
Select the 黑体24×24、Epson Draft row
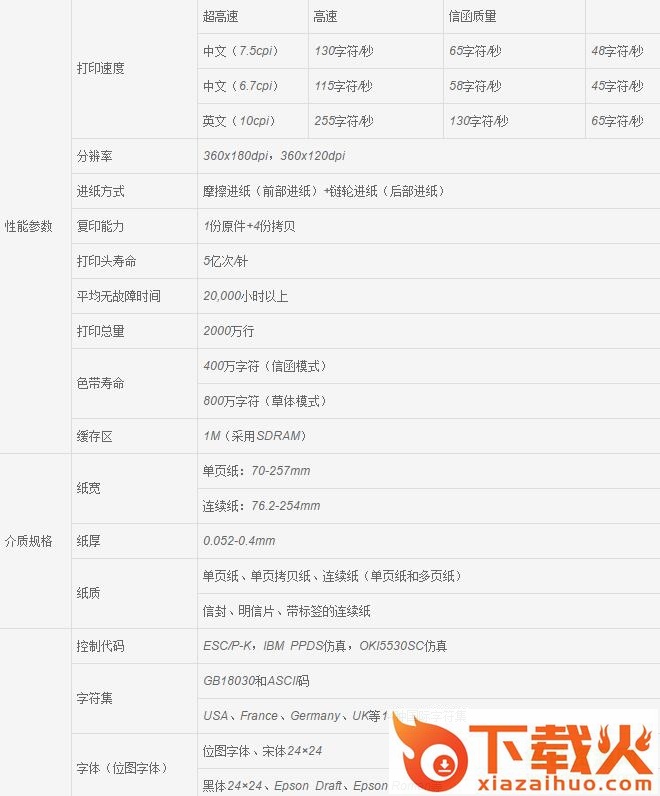pyautogui.click(x=321, y=786)
